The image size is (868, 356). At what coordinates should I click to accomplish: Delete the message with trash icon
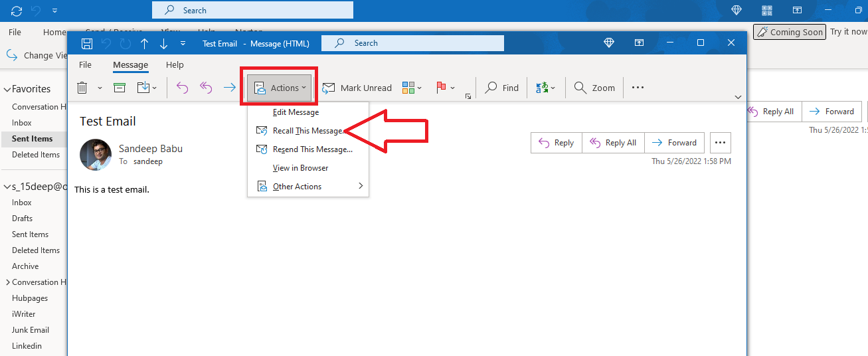(x=82, y=88)
